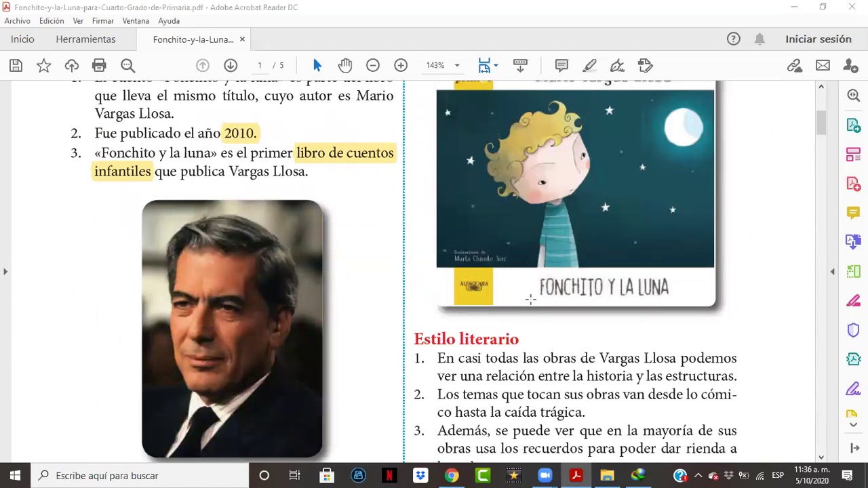
Task: Open Google Chrome from the taskbar
Action: click(x=452, y=475)
